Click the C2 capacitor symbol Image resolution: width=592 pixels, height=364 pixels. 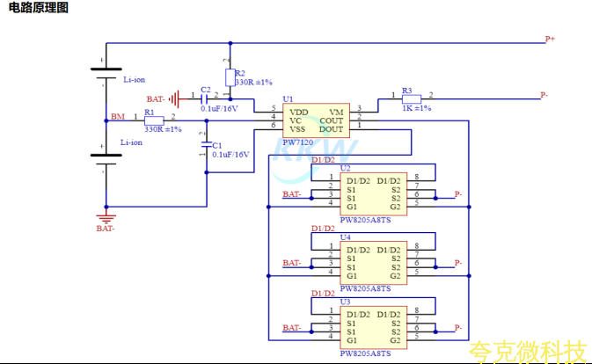pyautogui.click(x=204, y=99)
